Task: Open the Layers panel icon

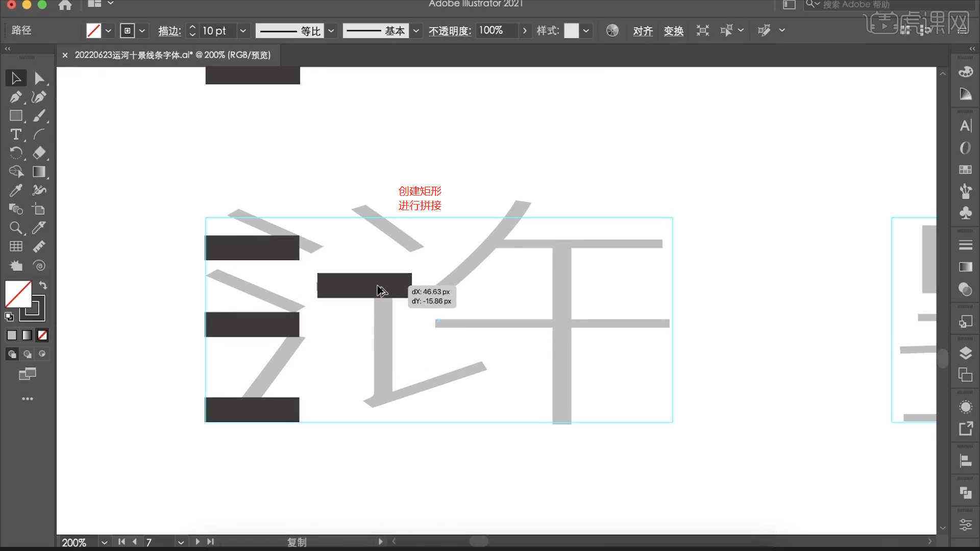Action: pyautogui.click(x=965, y=353)
